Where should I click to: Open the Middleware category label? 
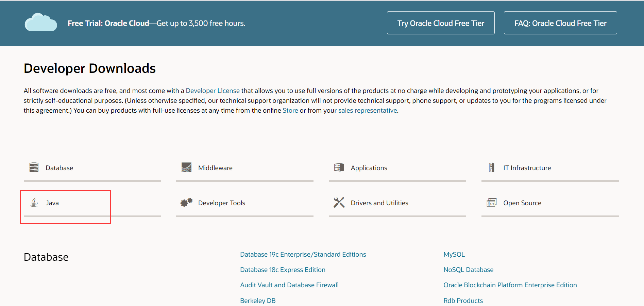click(215, 168)
